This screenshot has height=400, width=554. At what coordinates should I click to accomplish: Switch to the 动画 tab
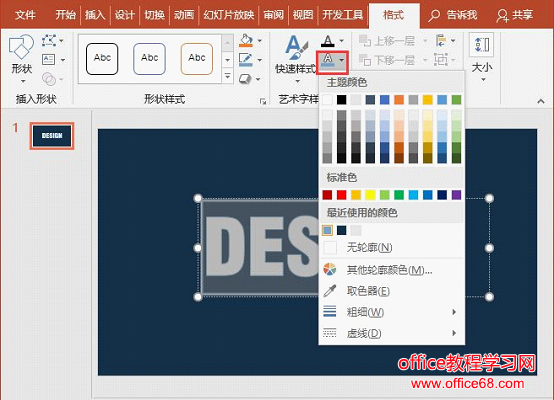184,15
